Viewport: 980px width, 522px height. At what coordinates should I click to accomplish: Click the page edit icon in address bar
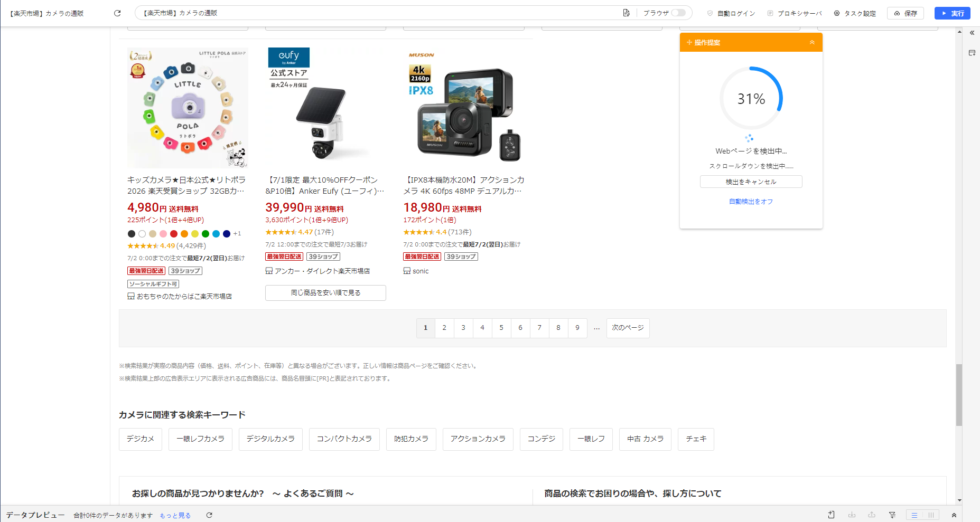[626, 13]
